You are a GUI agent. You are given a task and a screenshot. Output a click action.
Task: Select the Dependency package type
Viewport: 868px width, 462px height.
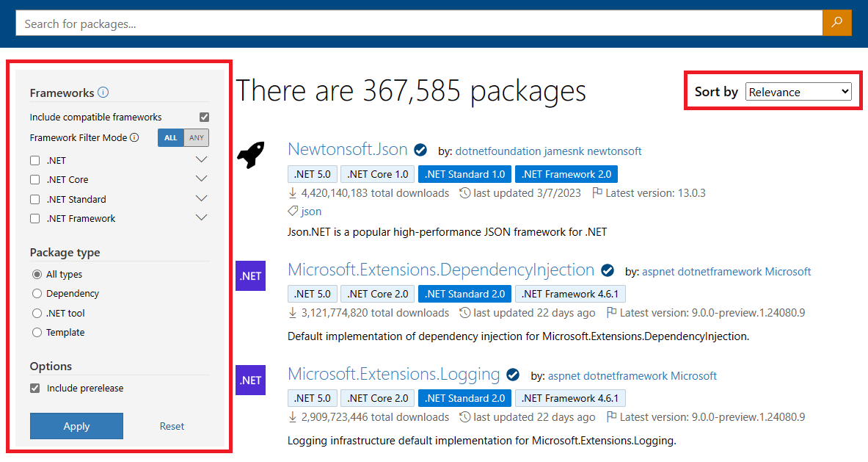36,293
